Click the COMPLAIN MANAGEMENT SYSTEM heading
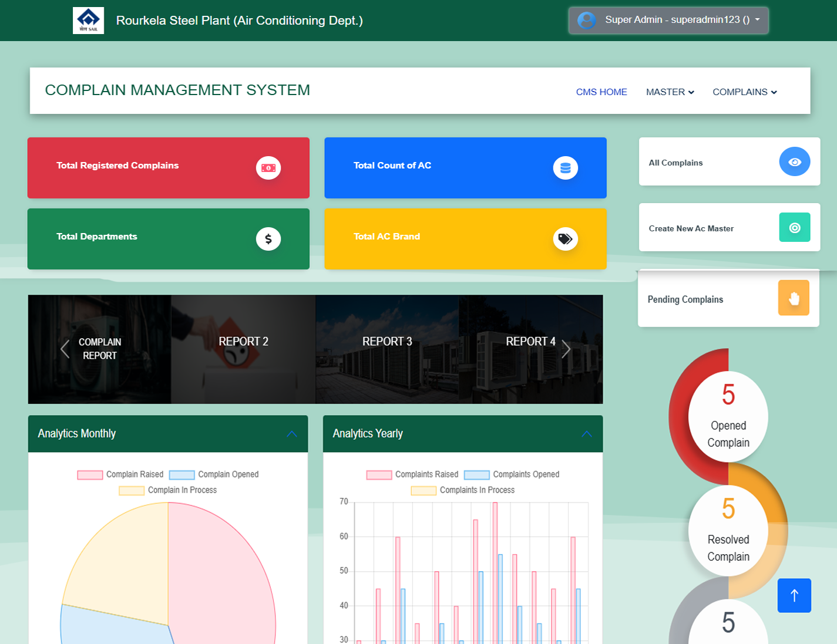 click(177, 90)
